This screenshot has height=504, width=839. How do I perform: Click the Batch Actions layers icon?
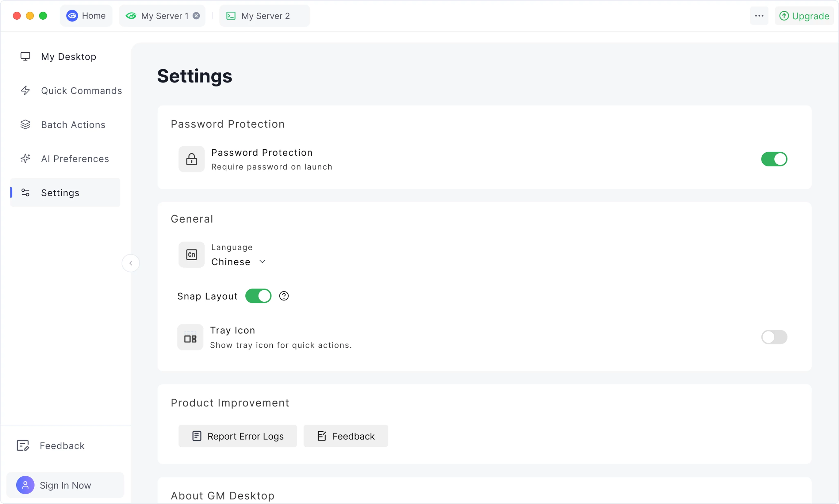[x=25, y=124]
